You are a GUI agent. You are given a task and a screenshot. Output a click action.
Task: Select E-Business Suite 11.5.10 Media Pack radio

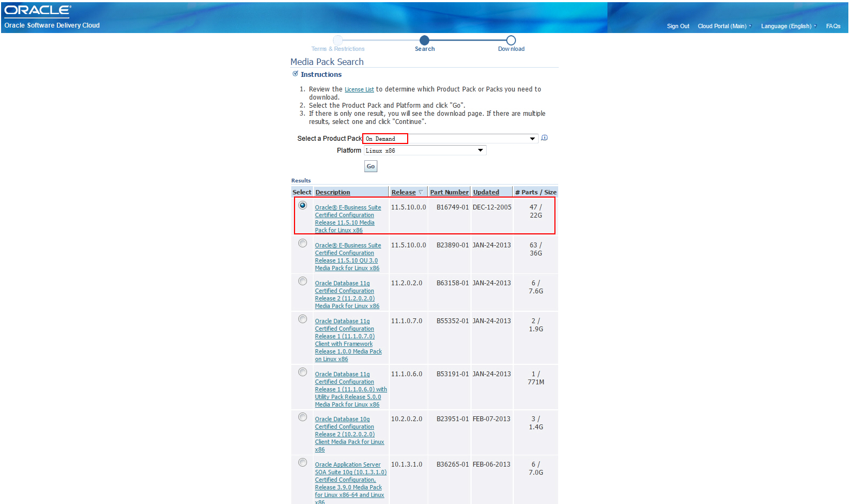coord(303,205)
